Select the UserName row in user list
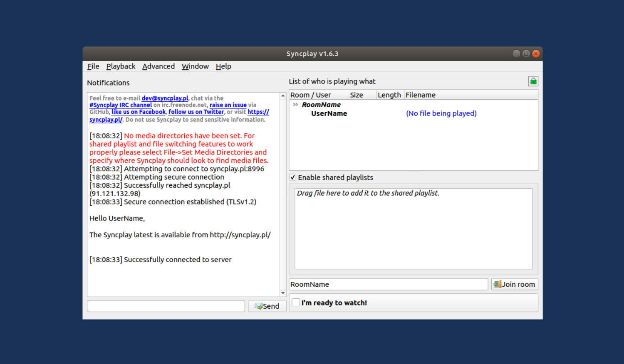 414,113
